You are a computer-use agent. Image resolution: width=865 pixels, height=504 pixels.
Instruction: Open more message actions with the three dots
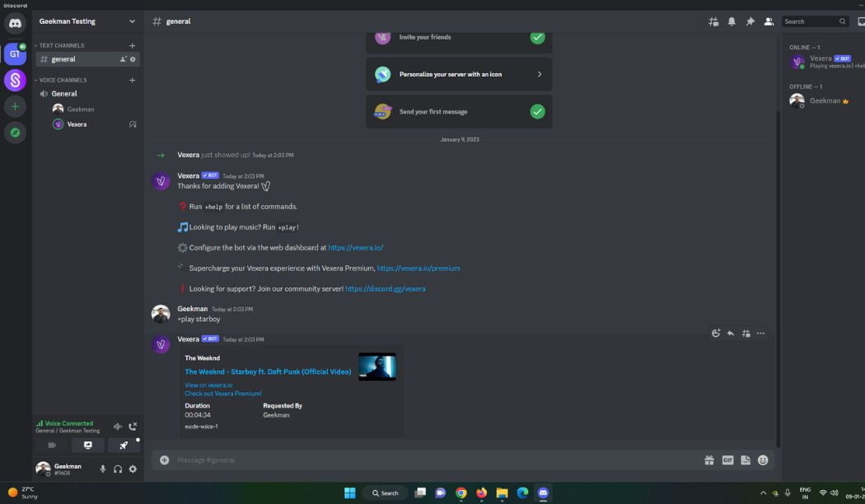coord(760,333)
